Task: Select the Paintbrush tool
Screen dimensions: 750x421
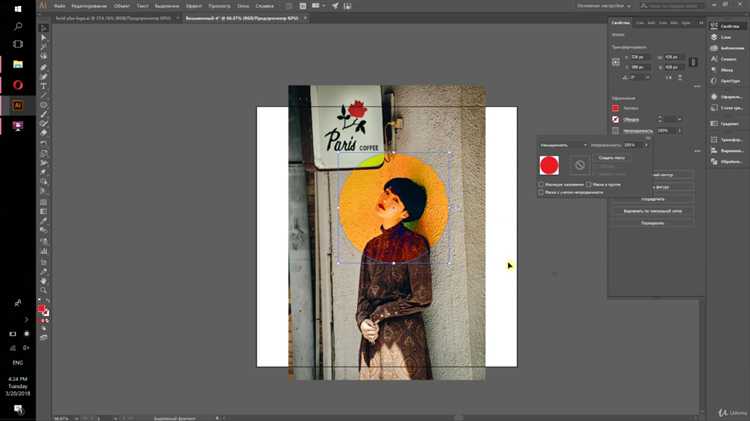Action: [x=44, y=115]
